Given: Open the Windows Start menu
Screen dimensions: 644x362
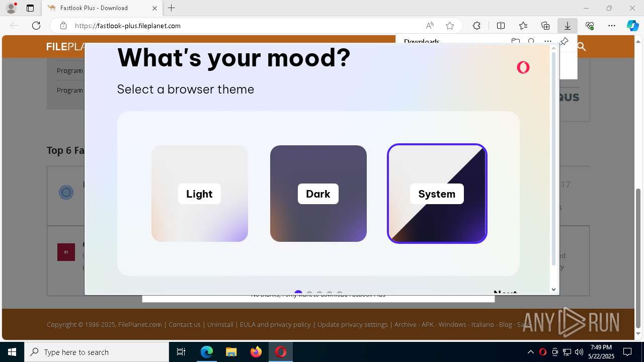Looking at the screenshot, I should 12,352.
